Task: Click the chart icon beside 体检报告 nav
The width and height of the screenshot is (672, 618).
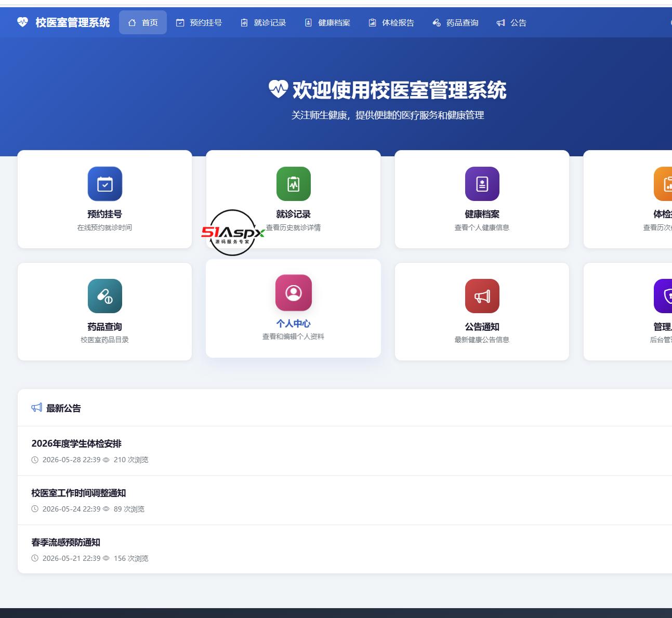Action: (372, 22)
